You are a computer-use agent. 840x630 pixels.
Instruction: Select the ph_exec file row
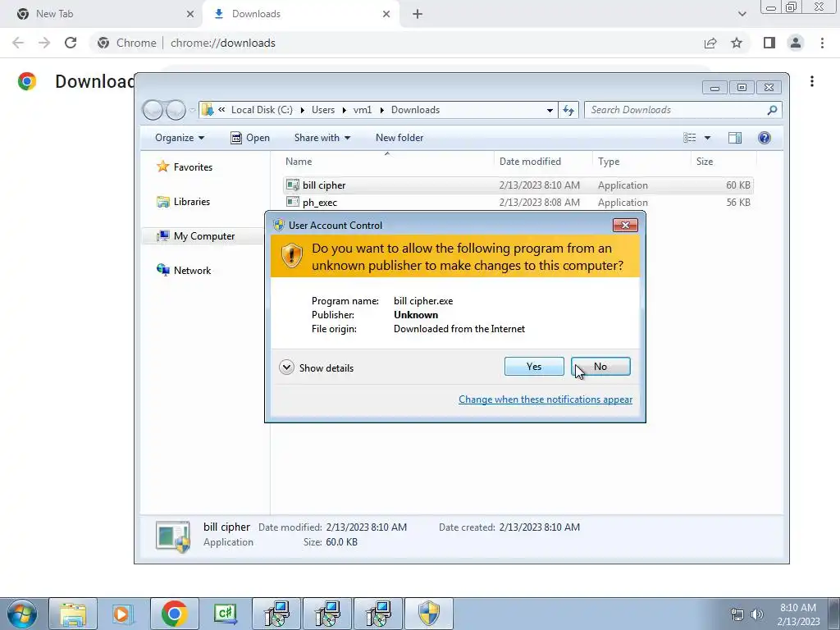tap(518, 202)
